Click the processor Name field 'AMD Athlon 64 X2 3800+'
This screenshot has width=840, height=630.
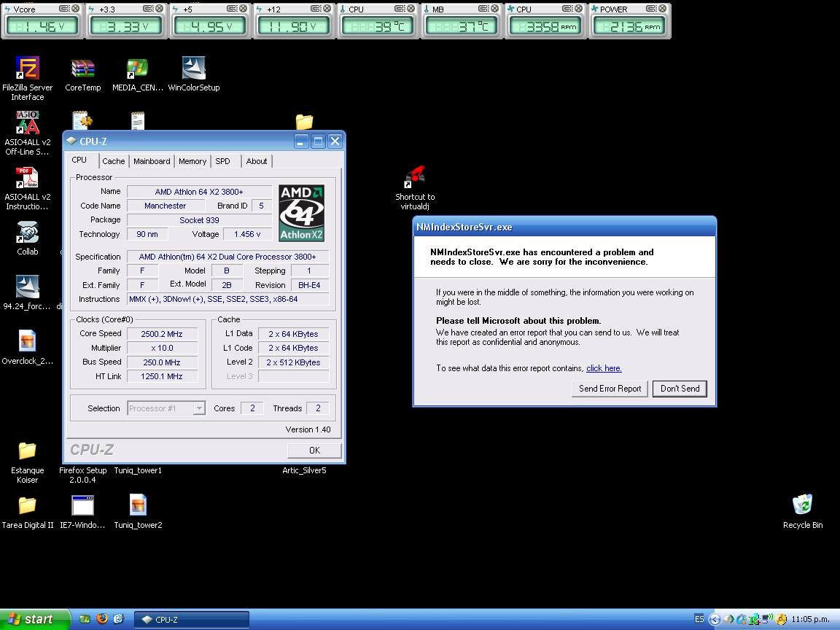[x=199, y=192]
